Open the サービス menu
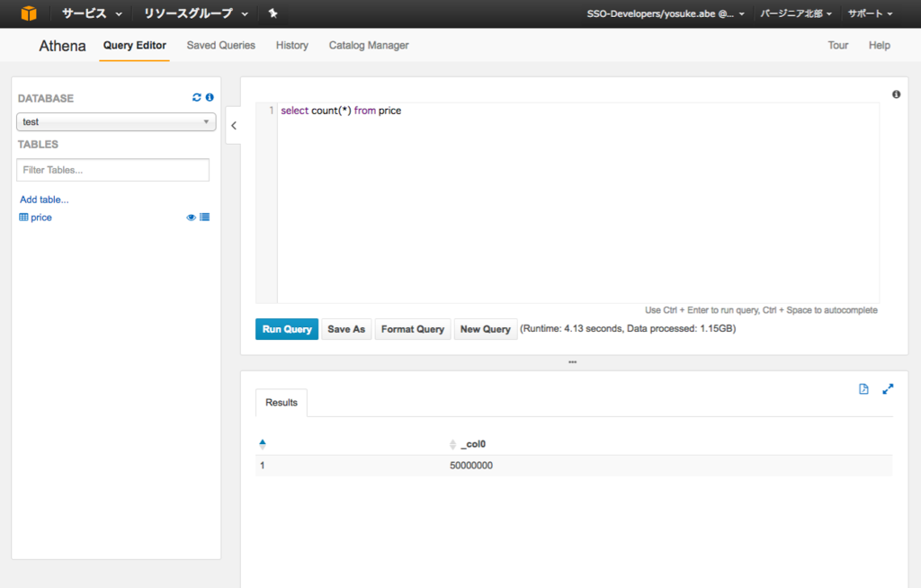 93,13
